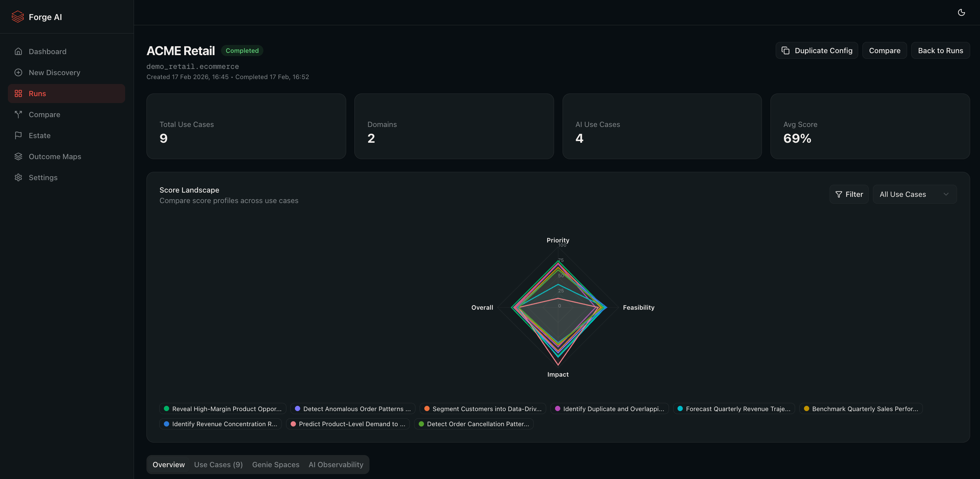
Task: Click the Avg Score 69% card
Action: tap(870, 126)
